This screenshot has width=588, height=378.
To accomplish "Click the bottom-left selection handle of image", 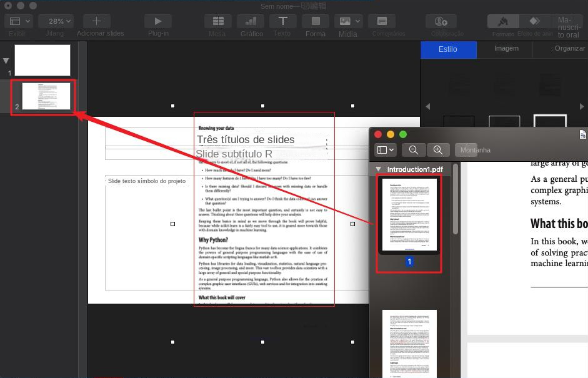I will (x=172, y=342).
